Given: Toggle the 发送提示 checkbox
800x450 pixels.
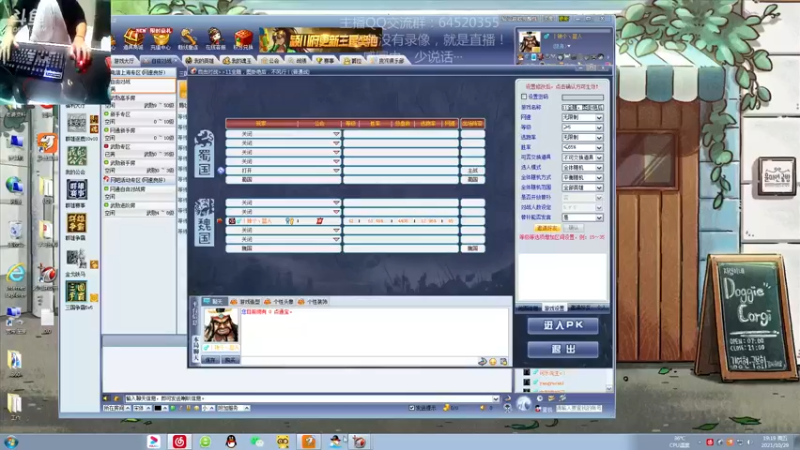Looking at the screenshot, I should 412,408.
